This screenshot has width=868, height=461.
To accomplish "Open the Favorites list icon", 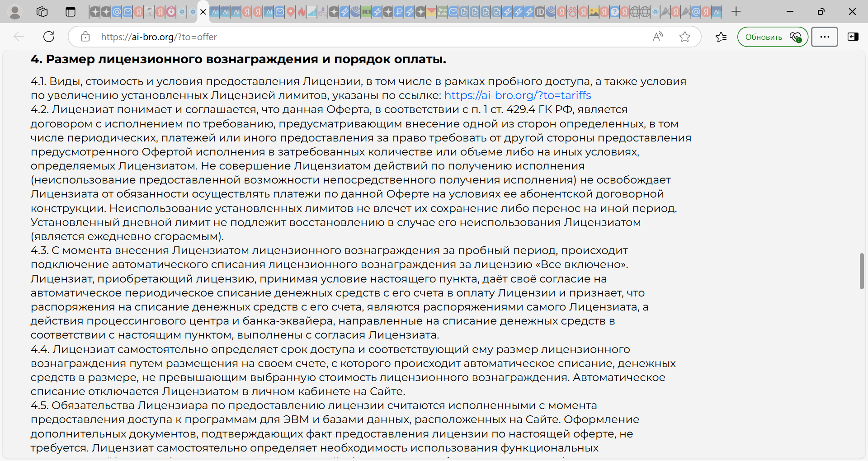I will [x=721, y=37].
